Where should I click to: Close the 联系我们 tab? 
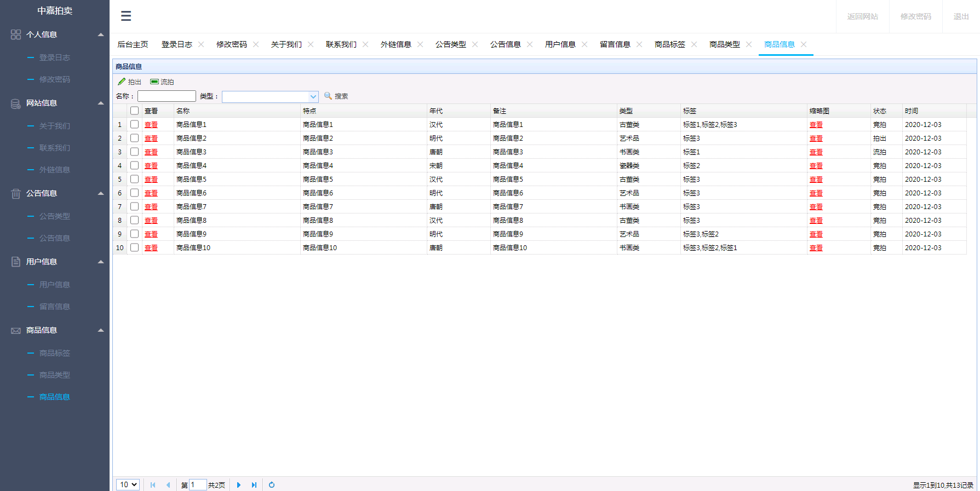pos(365,44)
